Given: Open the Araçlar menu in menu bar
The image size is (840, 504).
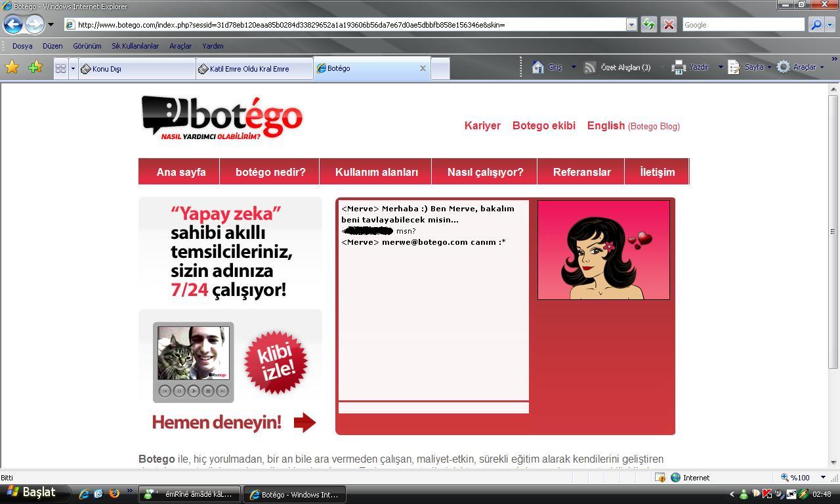Looking at the screenshot, I should [x=180, y=46].
